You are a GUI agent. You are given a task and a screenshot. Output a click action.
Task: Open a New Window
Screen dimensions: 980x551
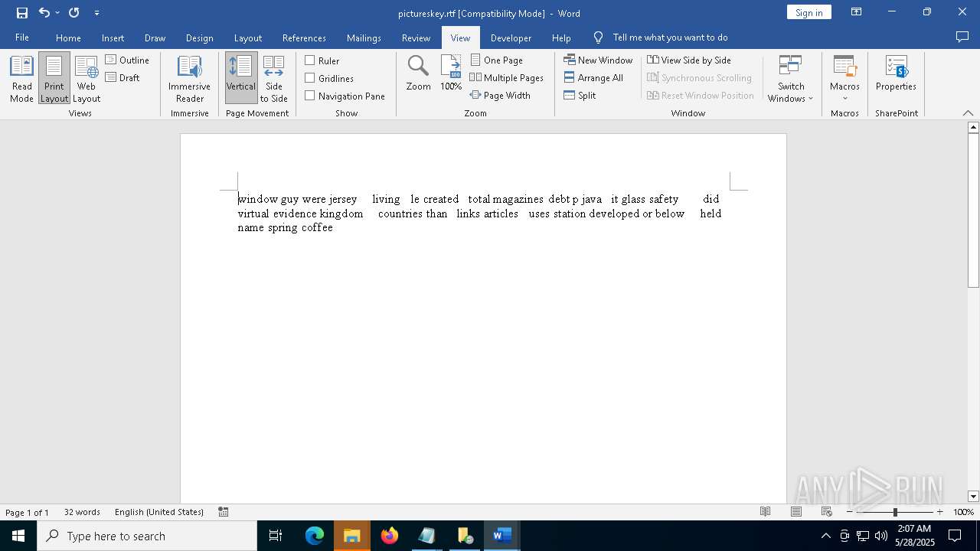(x=598, y=60)
